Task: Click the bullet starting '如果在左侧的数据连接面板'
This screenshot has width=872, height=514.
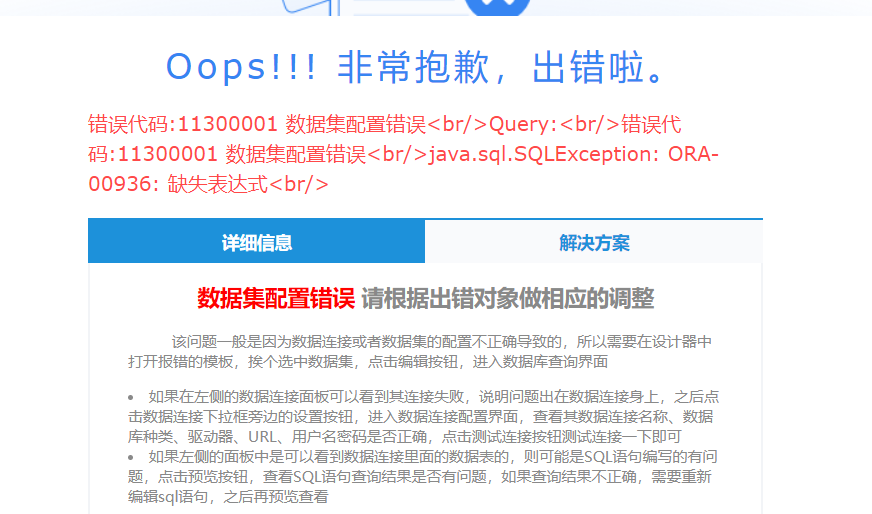Action: (x=423, y=417)
